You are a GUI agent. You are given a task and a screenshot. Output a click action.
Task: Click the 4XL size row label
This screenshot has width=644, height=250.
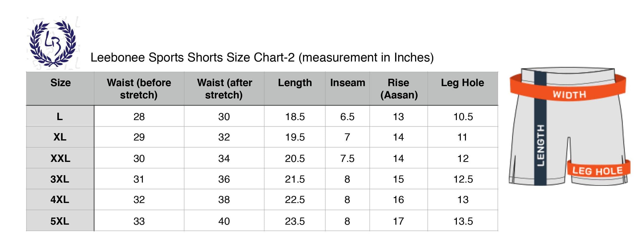pos(60,200)
